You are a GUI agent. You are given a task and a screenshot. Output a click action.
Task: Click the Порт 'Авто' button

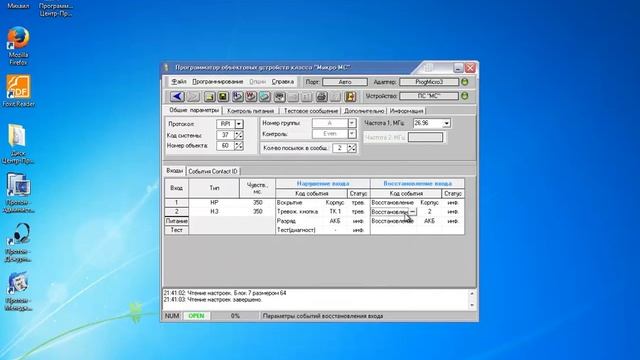345,82
